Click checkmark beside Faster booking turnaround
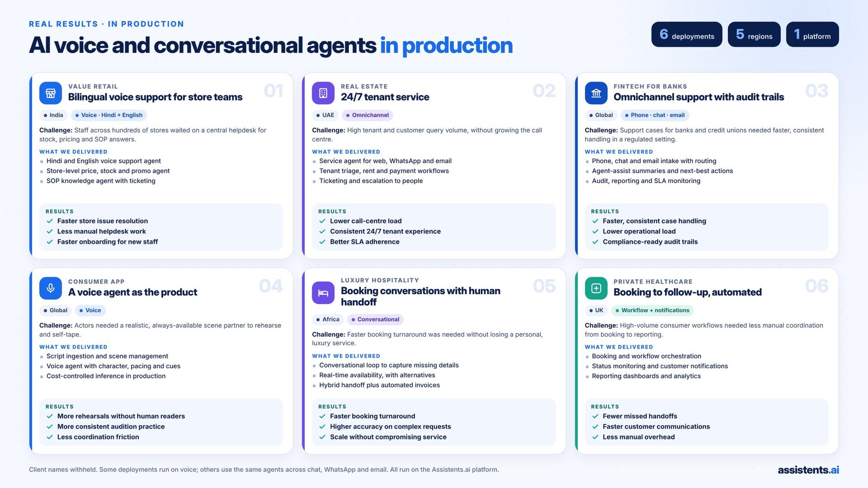 tap(322, 416)
